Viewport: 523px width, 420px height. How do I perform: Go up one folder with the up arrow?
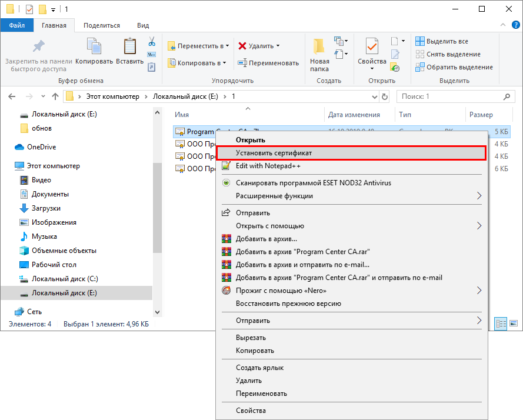[x=55, y=96]
